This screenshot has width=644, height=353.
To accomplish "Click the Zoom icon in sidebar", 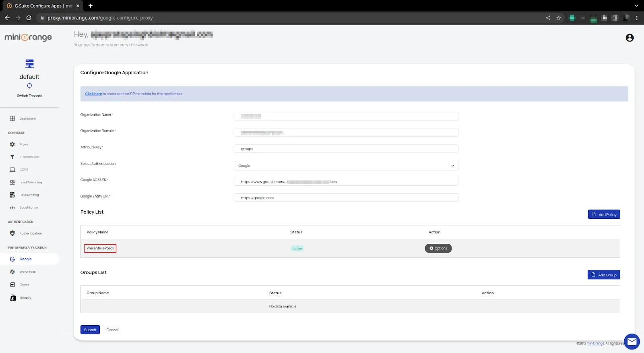I will pos(12,284).
